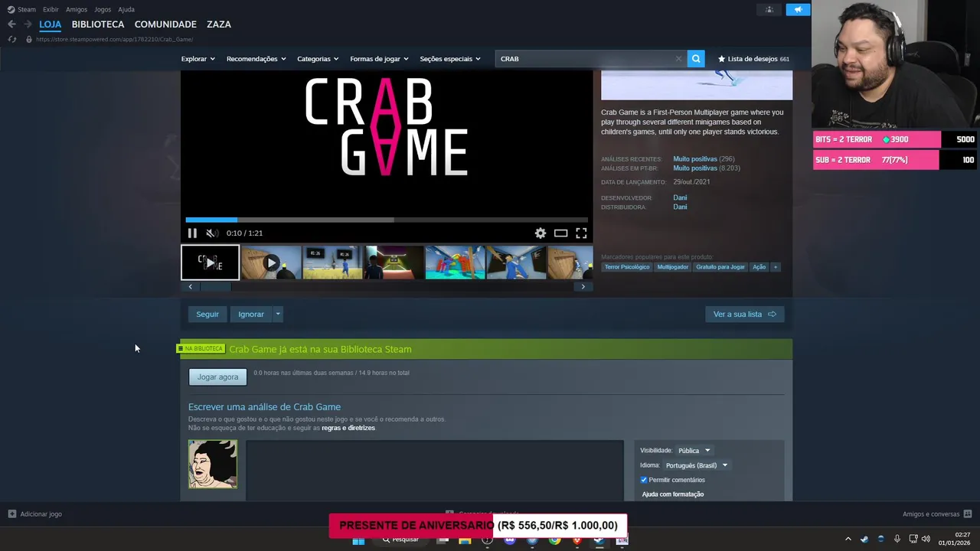980x551 pixels.
Task: Toggle the Permitir comentários checkbox
Action: click(x=644, y=480)
